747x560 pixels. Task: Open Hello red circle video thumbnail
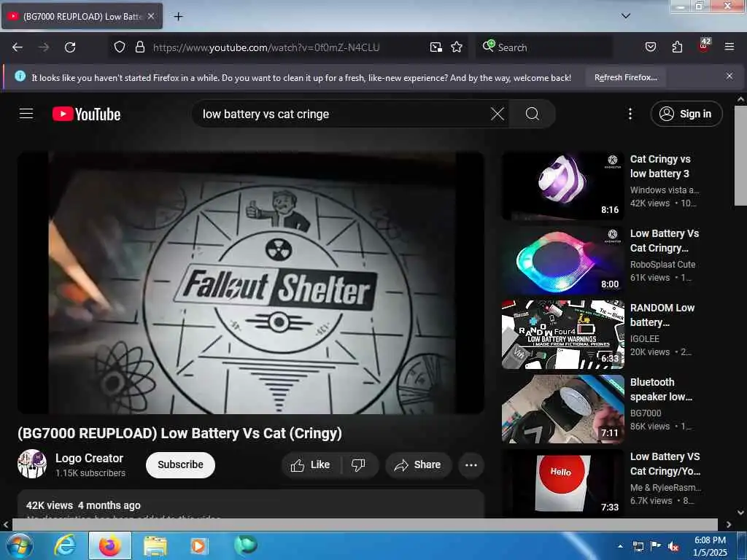pyautogui.click(x=562, y=483)
